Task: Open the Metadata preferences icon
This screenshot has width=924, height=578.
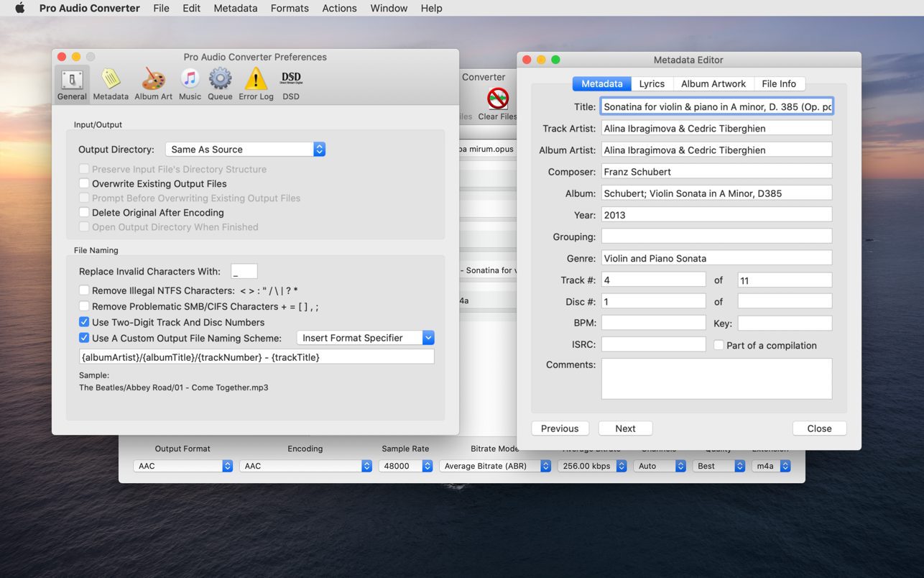Action: [x=111, y=83]
